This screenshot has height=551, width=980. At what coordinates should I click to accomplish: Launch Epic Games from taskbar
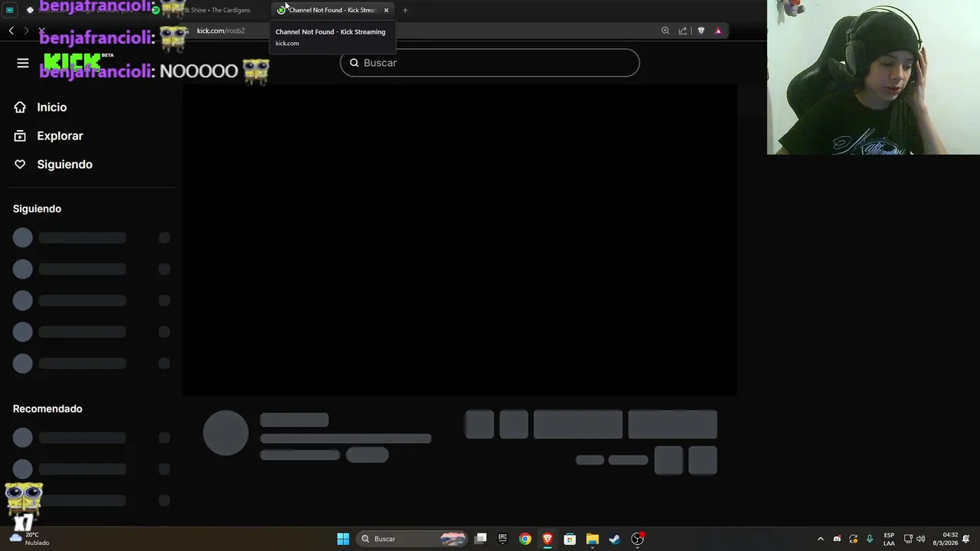(503, 539)
